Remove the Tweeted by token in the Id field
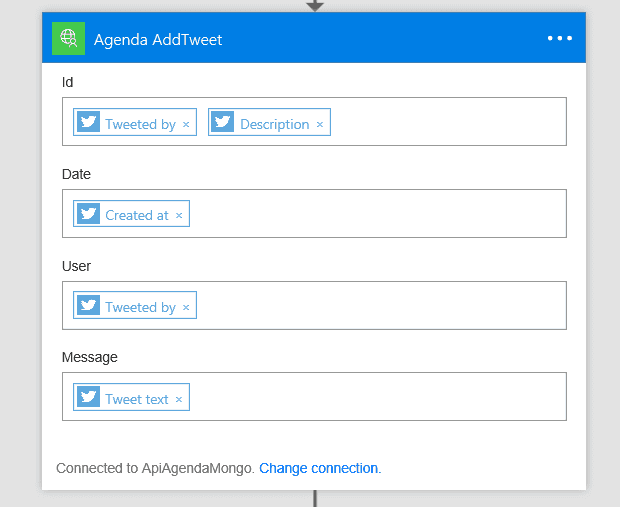 (186, 125)
